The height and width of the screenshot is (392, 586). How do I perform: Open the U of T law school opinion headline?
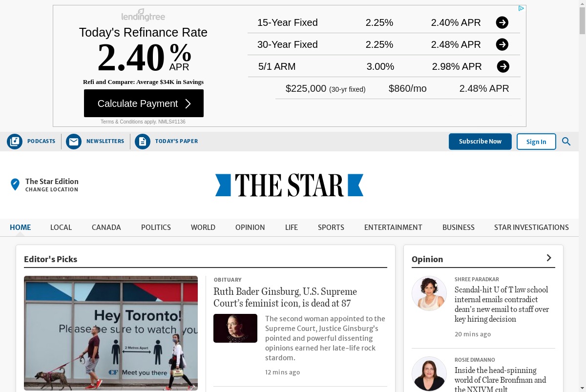(x=502, y=304)
